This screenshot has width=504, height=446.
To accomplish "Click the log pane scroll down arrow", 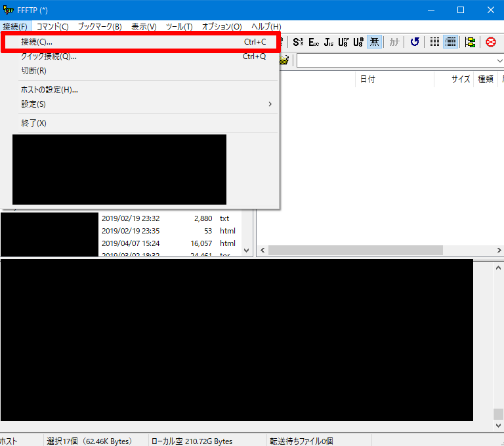I will tap(498, 426).
